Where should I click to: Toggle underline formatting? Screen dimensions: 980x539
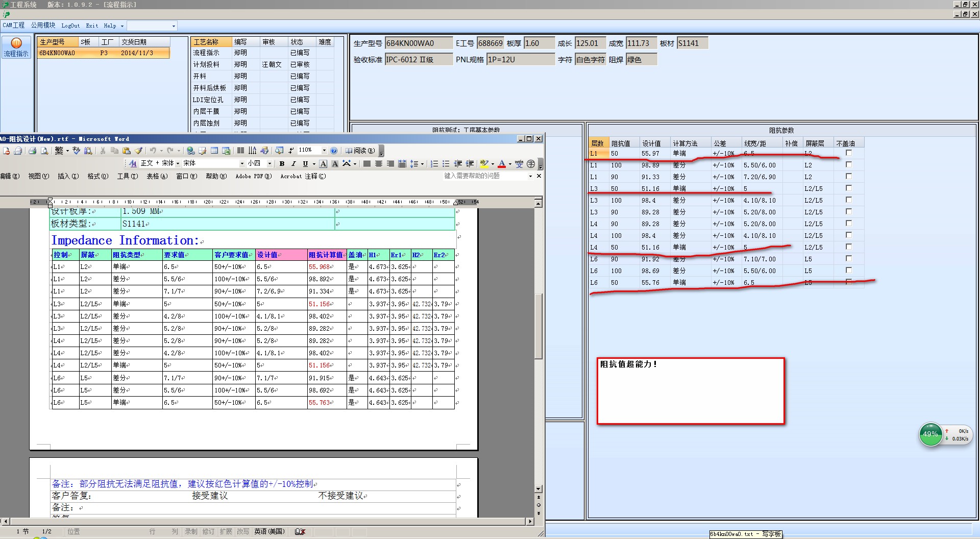(x=305, y=163)
